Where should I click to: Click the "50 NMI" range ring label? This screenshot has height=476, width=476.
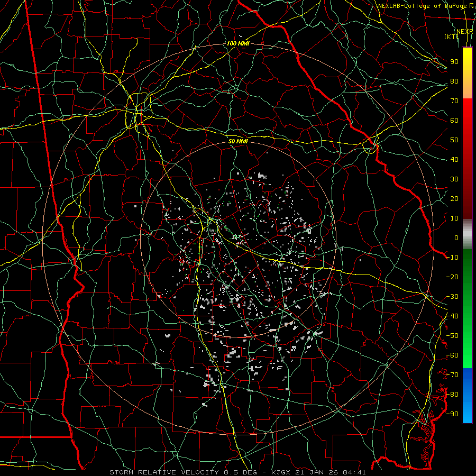[x=238, y=141]
